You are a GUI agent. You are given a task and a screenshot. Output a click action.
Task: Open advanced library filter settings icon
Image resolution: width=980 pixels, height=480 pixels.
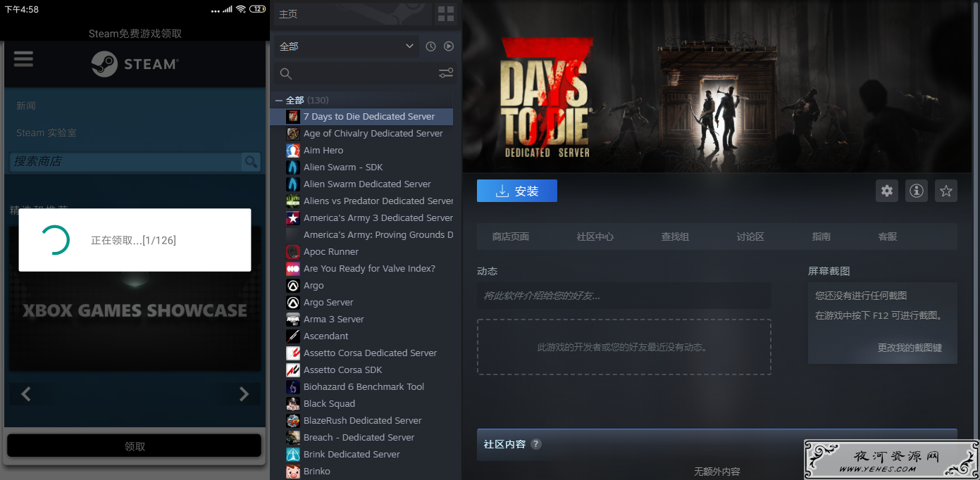(x=446, y=73)
